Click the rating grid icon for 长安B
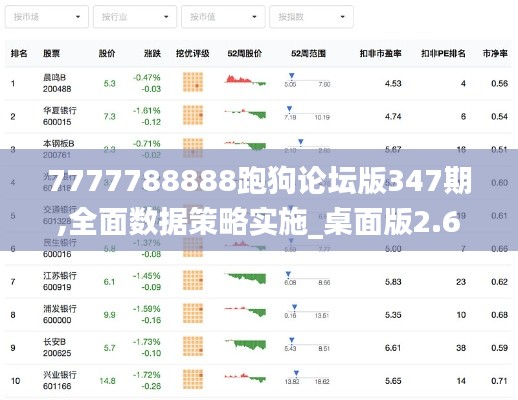 pos(193,346)
